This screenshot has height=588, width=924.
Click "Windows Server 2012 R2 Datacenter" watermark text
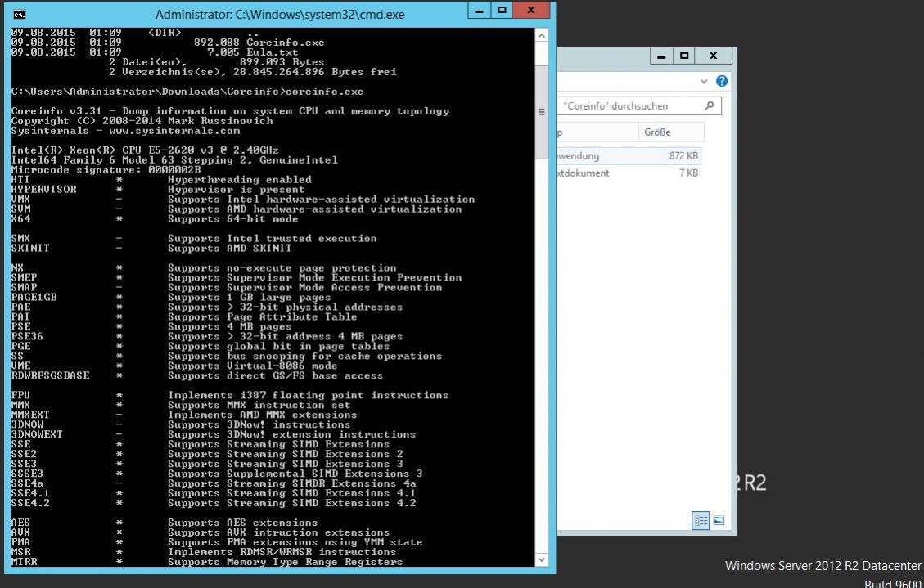click(x=823, y=566)
